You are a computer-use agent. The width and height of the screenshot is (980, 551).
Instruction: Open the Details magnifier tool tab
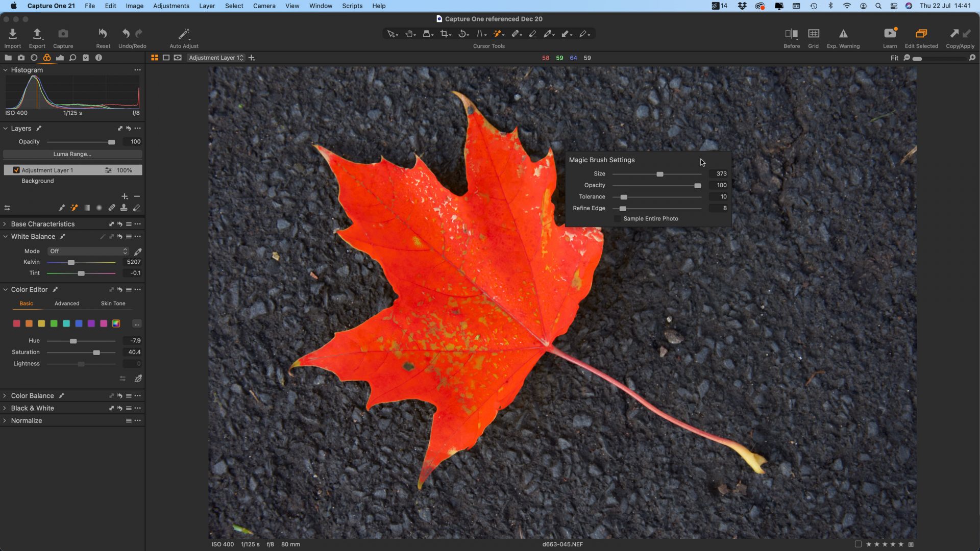pyautogui.click(x=72, y=58)
